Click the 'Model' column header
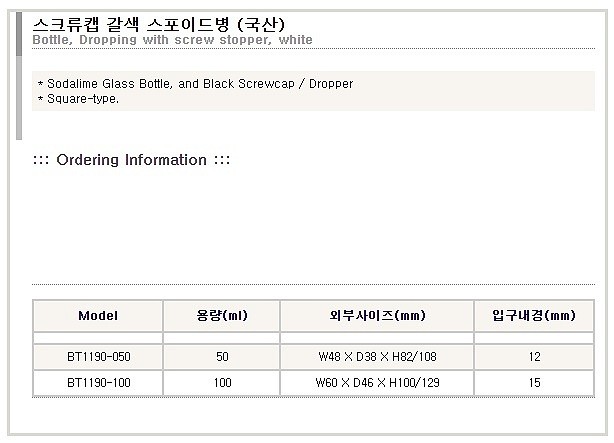The image size is (614, 443). tap(98, 316)
